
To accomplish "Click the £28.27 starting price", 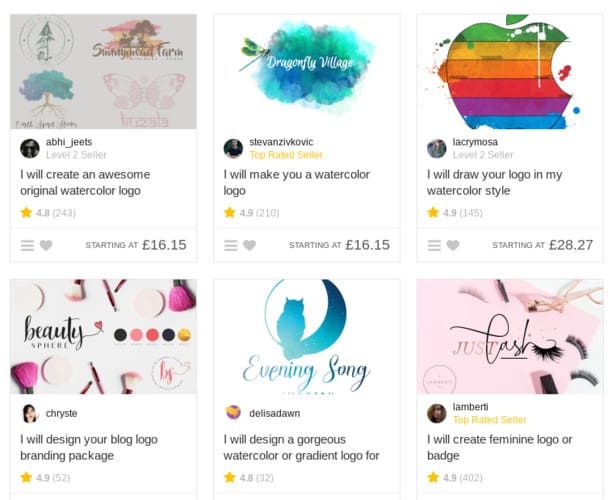I will [571, 245].
